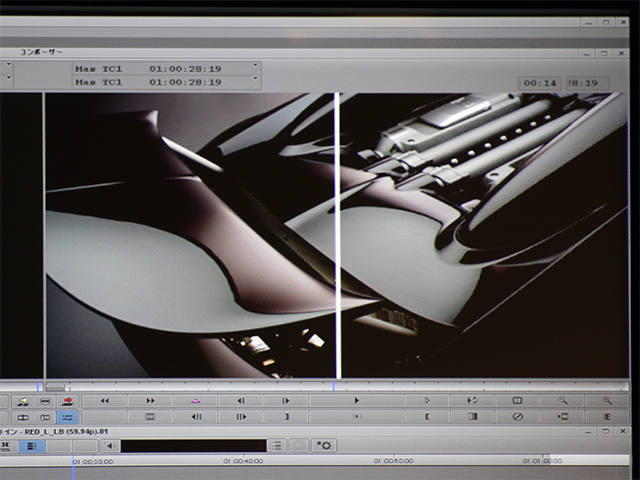
Task: Maximize the コンポーザー window
Action: tap(604, 53)
